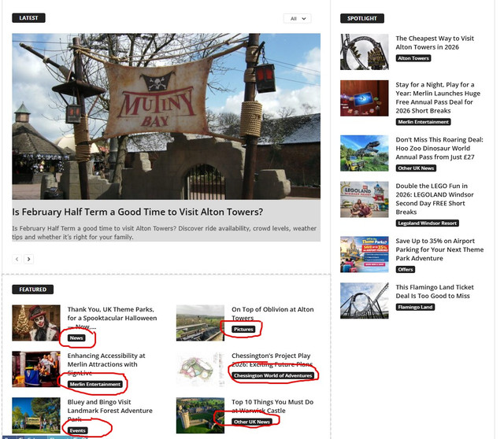This screenshot has height=439, width=504.
Task: Open the Halloween clown thumbnail
Action: coord(36,323)
